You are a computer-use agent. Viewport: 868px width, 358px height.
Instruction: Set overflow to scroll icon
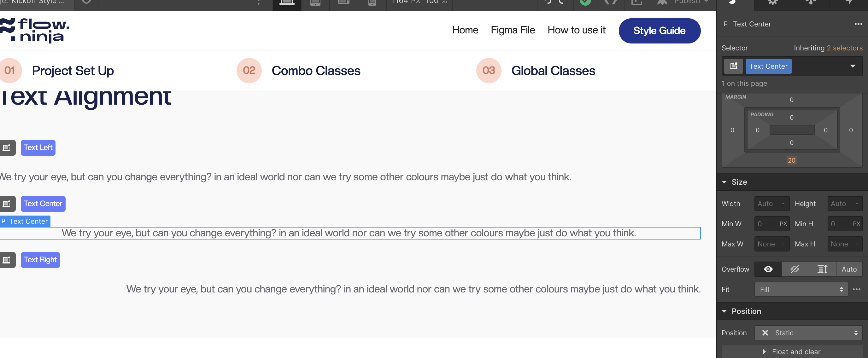point(822,269)
